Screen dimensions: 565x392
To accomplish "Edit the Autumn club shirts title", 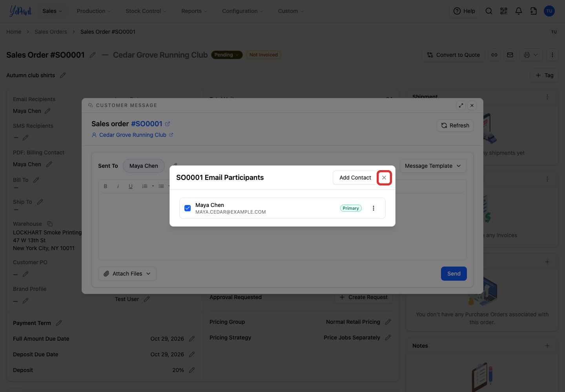I will tap(63, 75).
